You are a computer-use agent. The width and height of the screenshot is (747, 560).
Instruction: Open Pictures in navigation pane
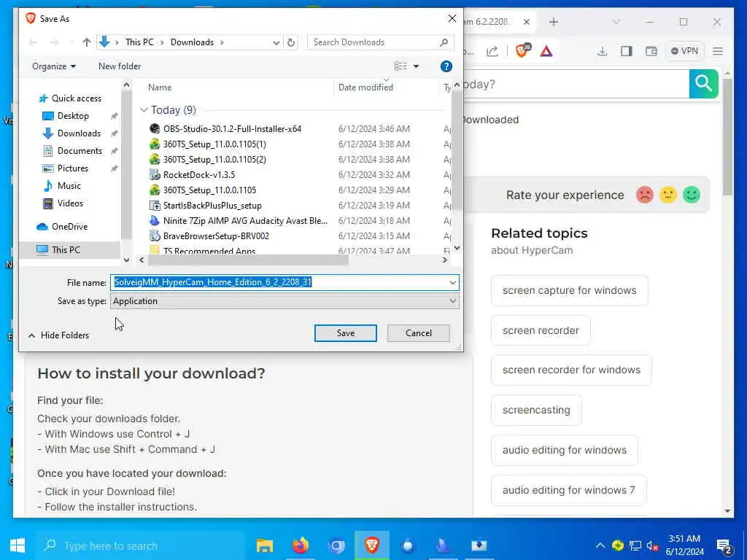(x=72, y=168)
